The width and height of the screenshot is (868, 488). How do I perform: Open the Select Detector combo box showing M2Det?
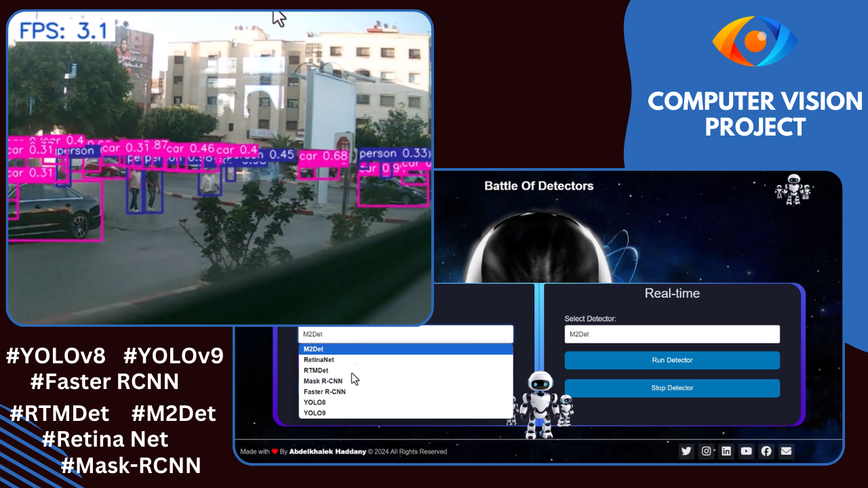[672, 334]
